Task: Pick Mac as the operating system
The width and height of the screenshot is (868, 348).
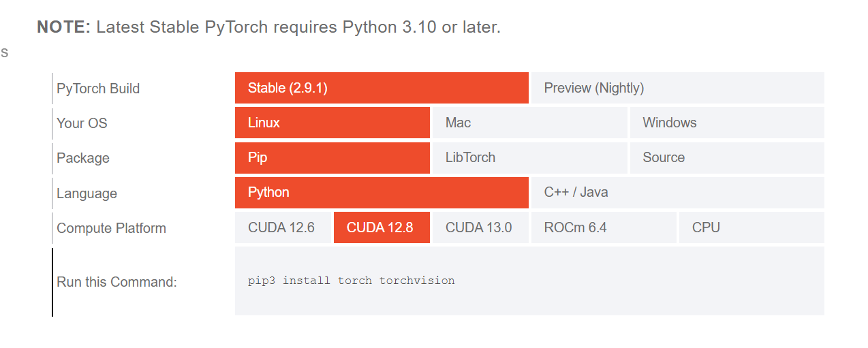Action: [x=529, y=123]
